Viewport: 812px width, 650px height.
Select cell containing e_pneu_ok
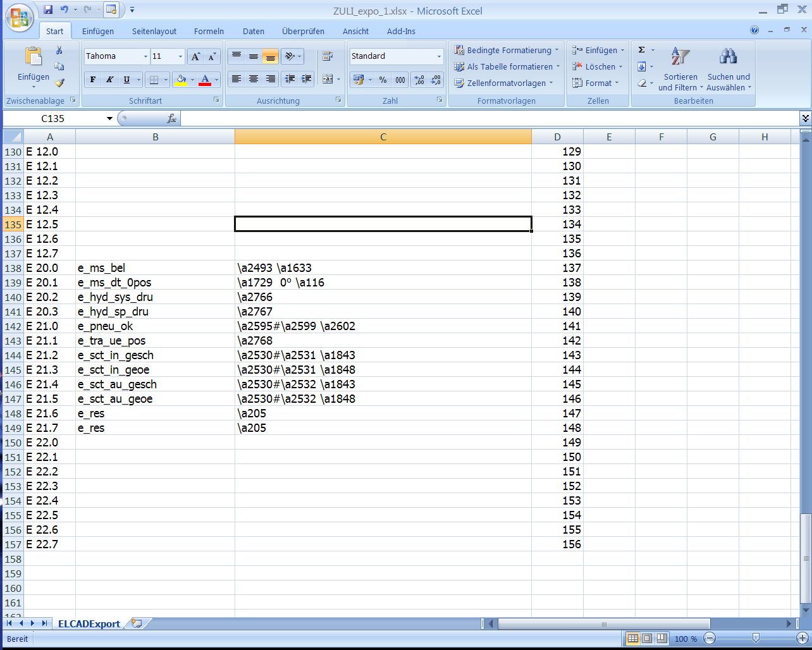(155, 326)
